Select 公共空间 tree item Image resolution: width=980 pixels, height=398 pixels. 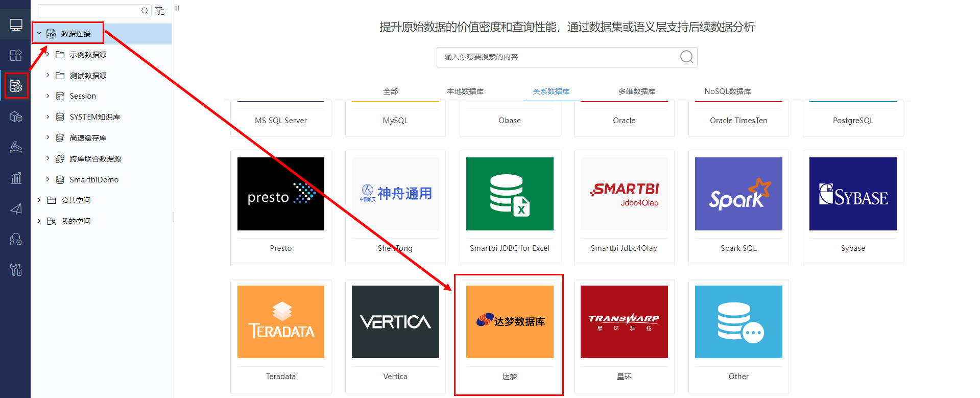[76, 200]
